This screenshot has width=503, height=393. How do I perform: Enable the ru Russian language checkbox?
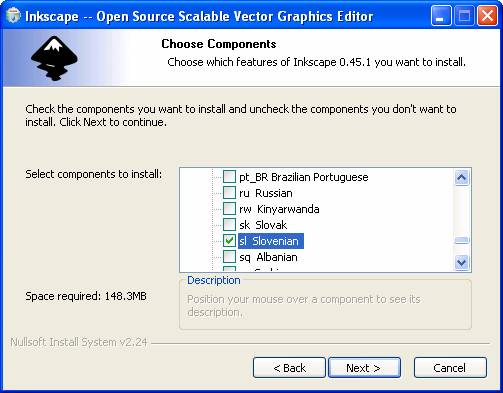(x=229, y=193)
